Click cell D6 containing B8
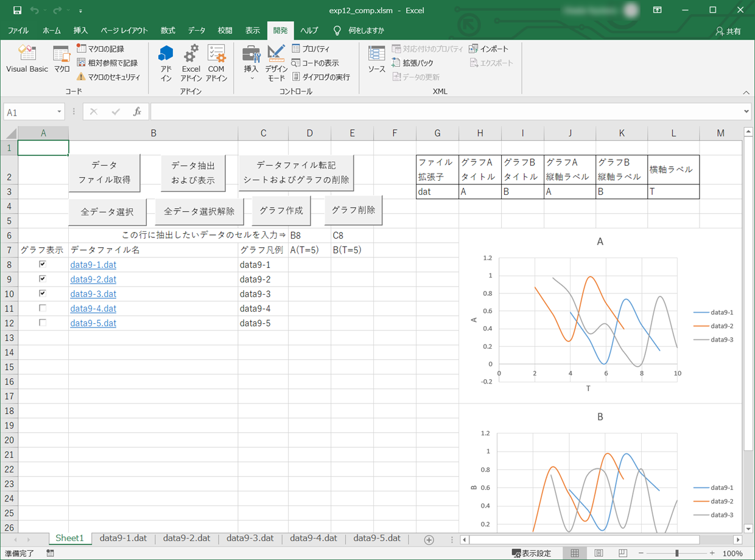Viewport: 755px width, 560px height. 309,236
